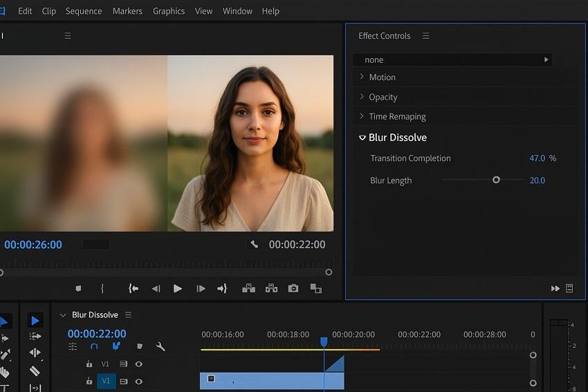588x392 pixels.
Task: Open the Markers menu
Action: 127,11
